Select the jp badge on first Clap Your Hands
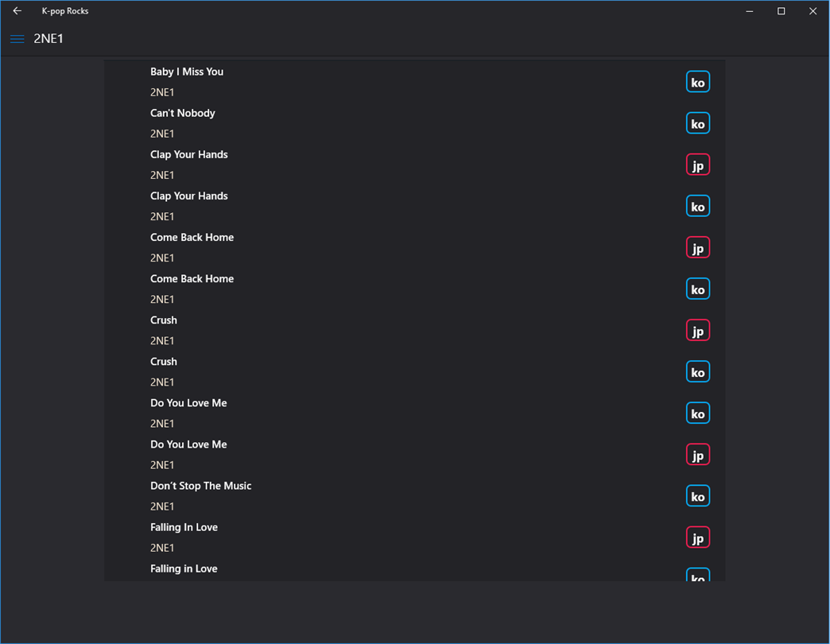The height and width of the screenshot is (644, 830). tap(698, 165)
